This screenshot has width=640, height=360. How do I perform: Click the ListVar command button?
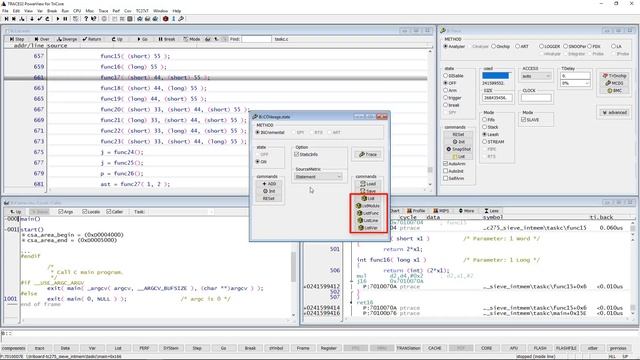(x=368, y=228)
